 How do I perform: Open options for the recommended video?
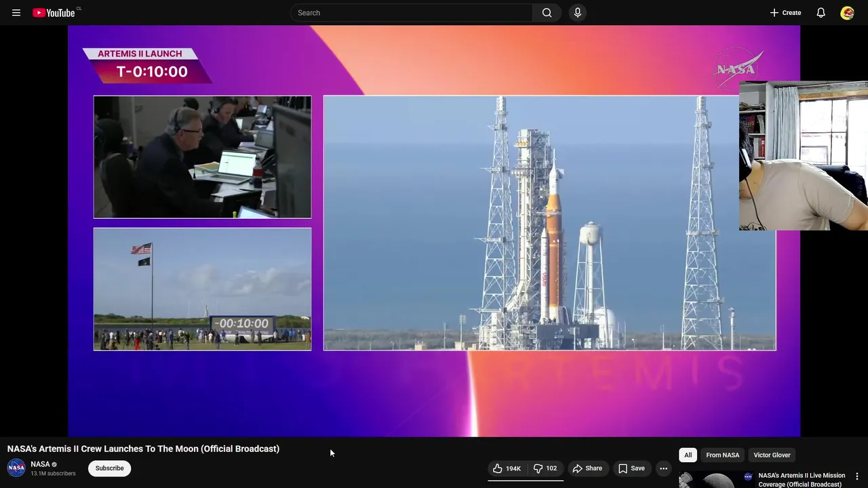[x=857, y=476]
